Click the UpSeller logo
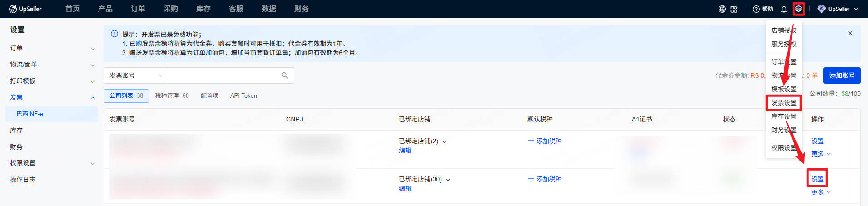This screenshot has width=868, height=206. tap(25, 9)
